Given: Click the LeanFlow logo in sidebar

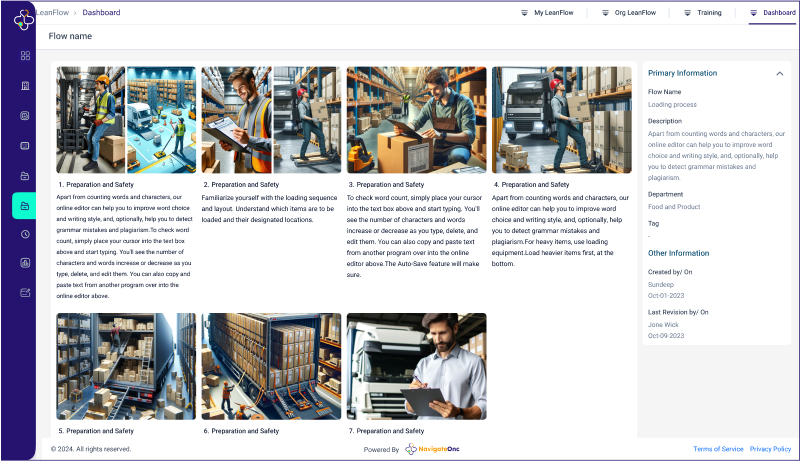Looking at the screenshot, I should tap(24, 19).
